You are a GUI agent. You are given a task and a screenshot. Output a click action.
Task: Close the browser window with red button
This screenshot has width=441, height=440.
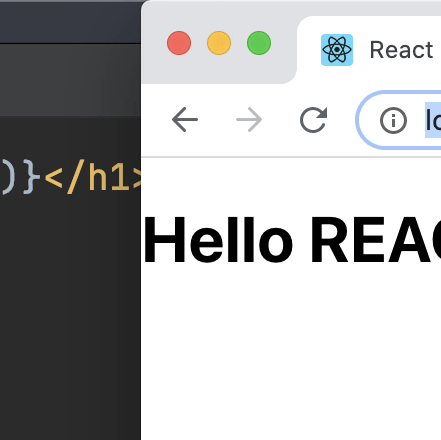[179, 43]
